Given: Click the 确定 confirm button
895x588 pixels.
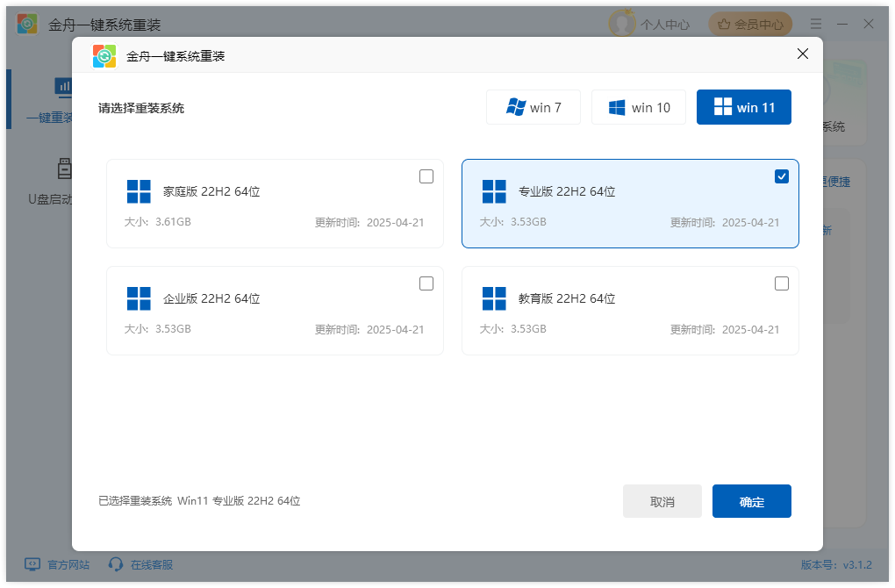Looking at the screenshot, I should (x=752, y=501).
